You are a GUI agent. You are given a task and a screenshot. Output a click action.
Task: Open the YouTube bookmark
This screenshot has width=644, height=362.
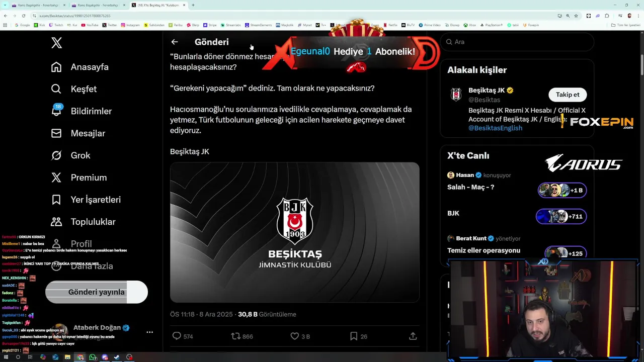[90, 25]
